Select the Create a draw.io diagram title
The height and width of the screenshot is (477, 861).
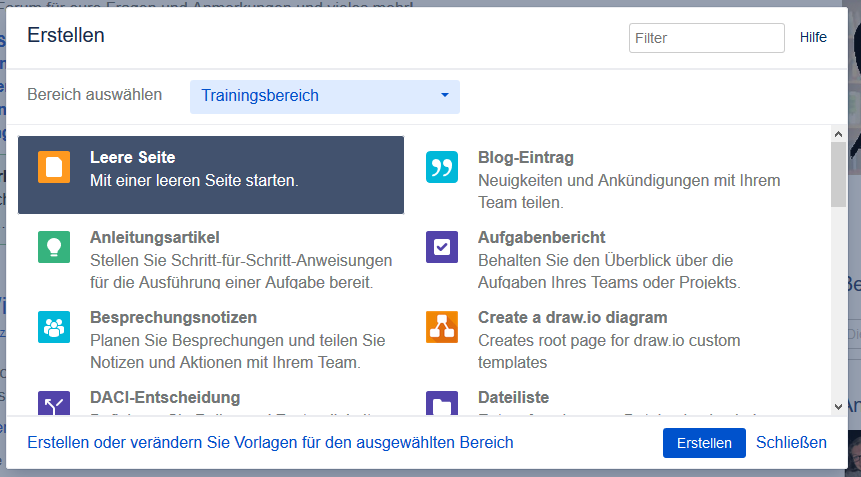tap(573, 317)
